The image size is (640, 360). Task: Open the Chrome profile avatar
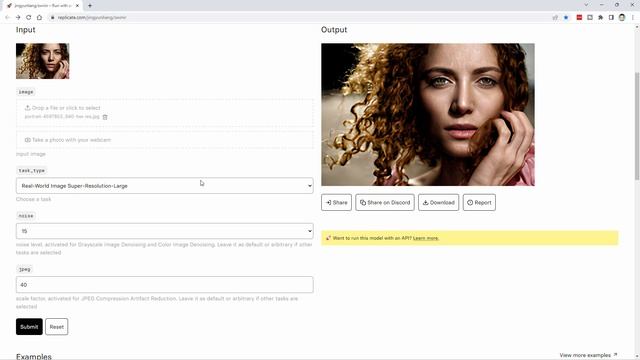point(622,18)
